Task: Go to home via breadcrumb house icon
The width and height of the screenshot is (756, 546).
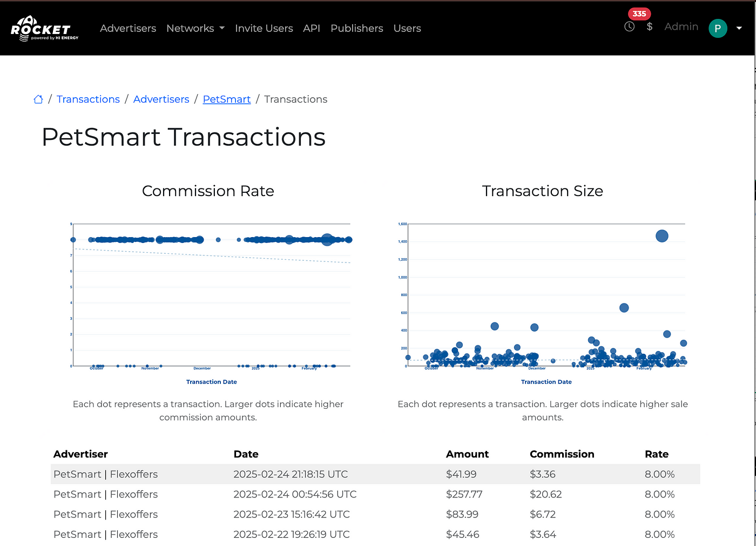Action: pyautogui.click(x=38, y=99)
